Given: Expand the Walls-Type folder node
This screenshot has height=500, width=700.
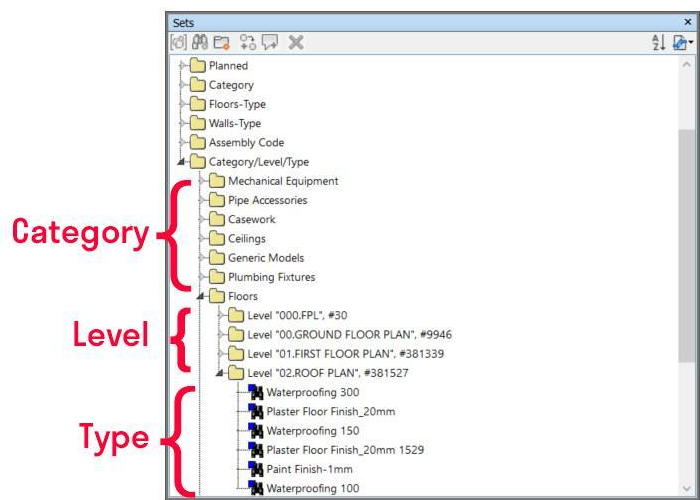Looking at the screenshot, I should pos(182,123).
